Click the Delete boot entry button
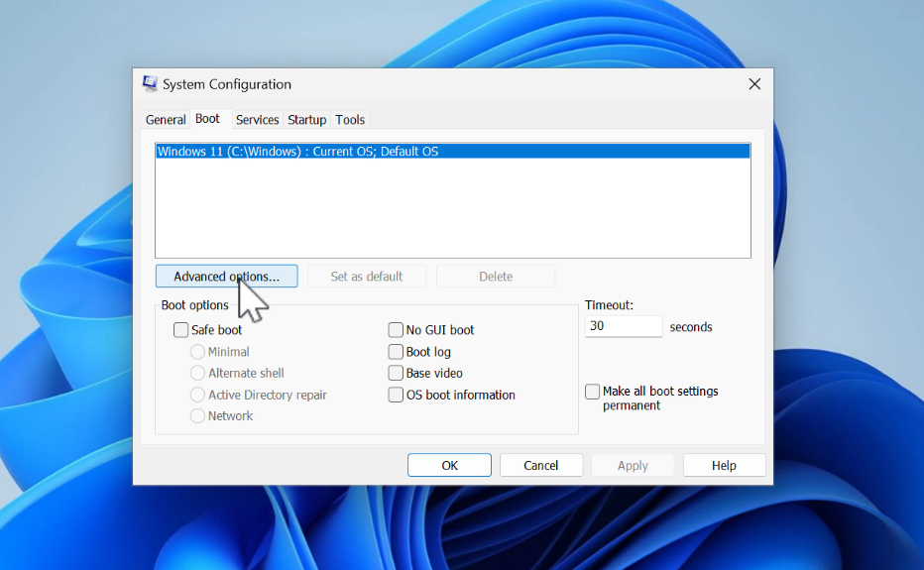 click(x=496, y=277)
